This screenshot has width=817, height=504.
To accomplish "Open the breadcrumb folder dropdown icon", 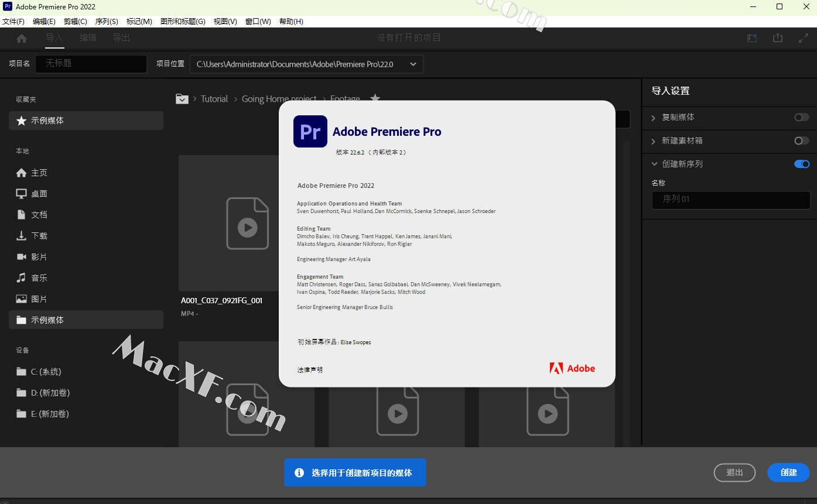I will pos(182,99).
